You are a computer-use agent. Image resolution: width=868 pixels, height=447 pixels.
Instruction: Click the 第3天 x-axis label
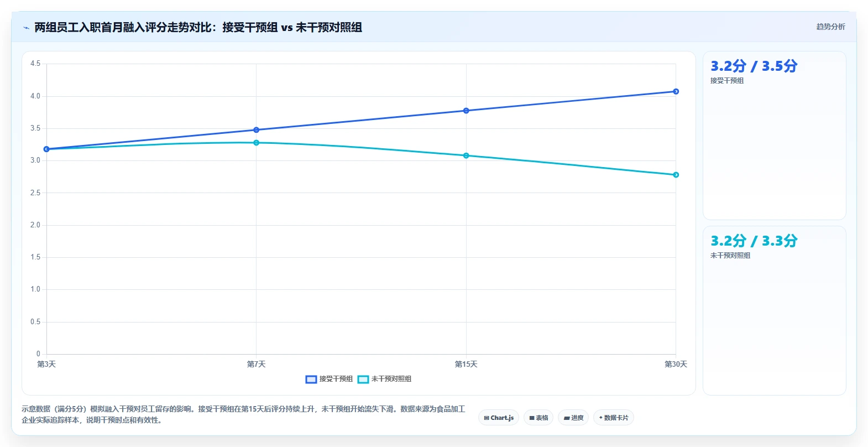(46, 364)
